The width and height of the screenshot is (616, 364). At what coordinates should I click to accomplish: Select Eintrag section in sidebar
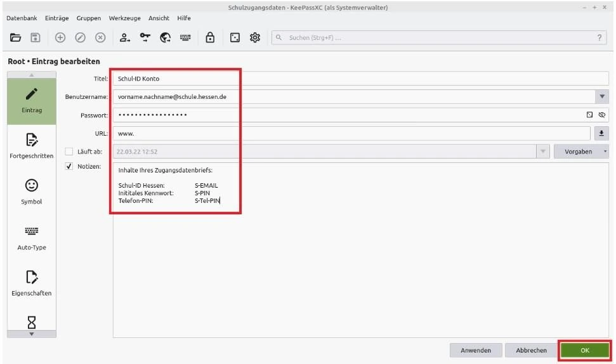pyautogui.click(x=32, y=101)
